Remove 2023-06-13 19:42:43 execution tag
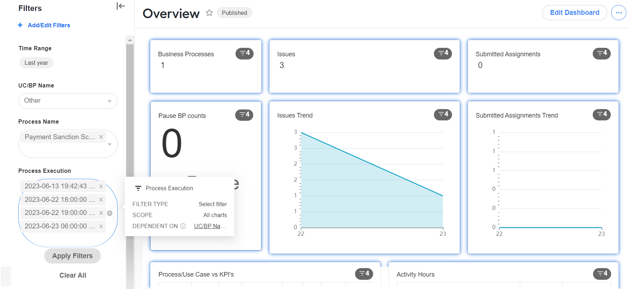644x289 pixels. [101, 186]
